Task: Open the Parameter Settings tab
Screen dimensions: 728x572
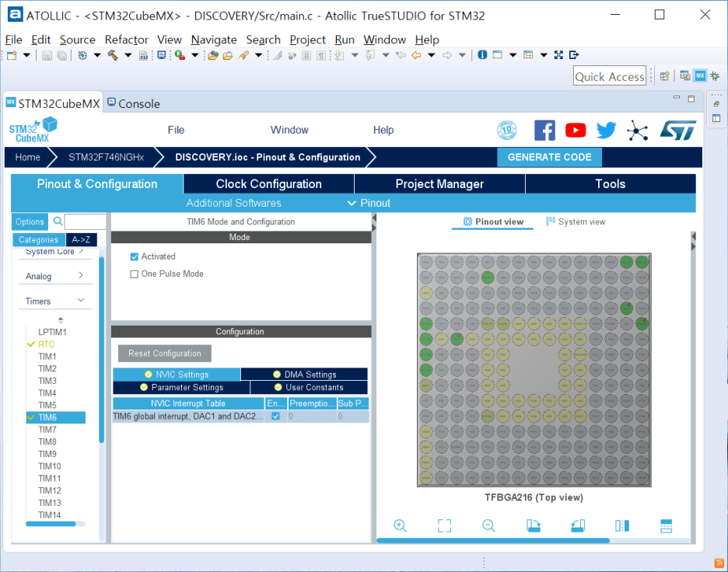Action: [181, 387]
